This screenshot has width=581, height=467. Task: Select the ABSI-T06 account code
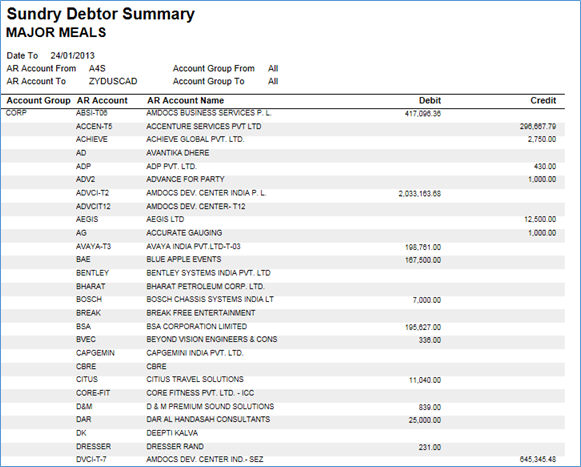[92, 113]
